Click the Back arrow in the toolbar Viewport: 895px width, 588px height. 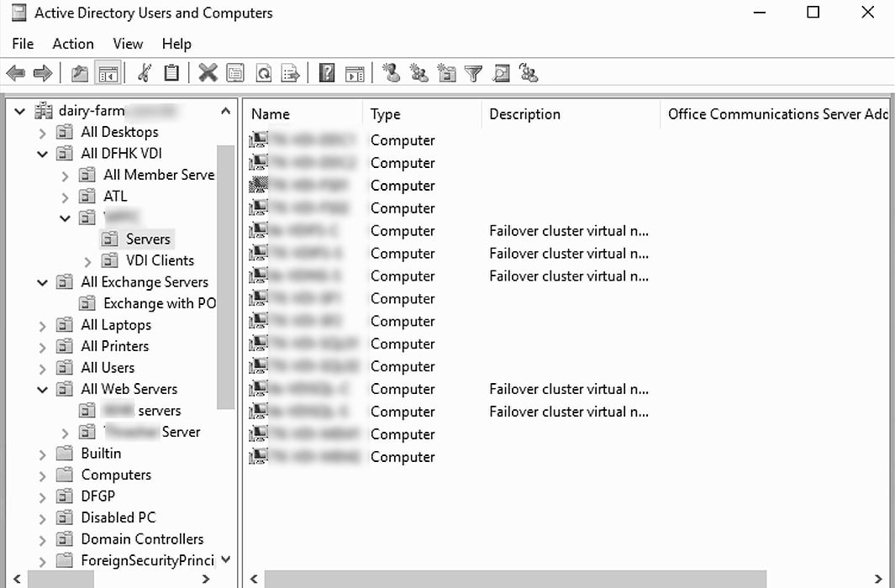coord(15,73)
